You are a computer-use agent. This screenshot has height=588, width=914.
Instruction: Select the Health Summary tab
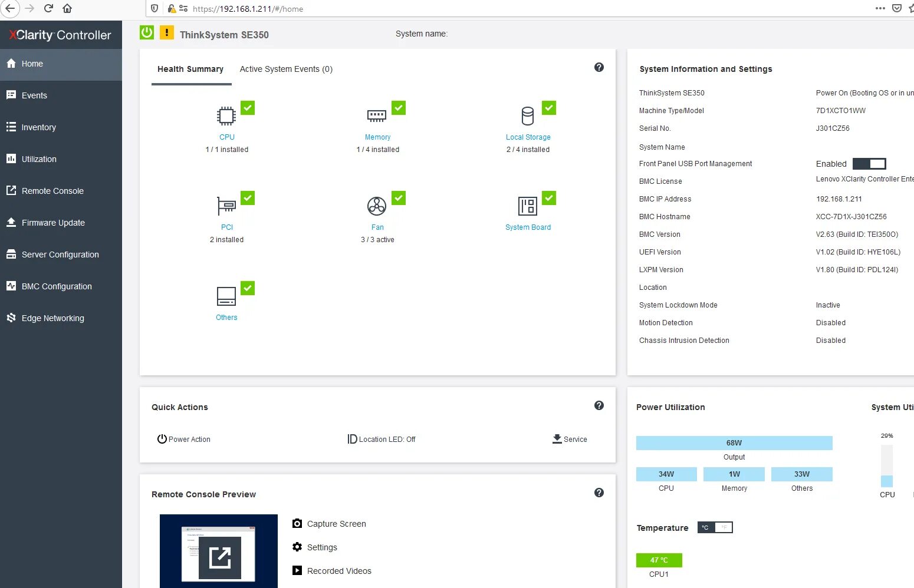[190, 69]
